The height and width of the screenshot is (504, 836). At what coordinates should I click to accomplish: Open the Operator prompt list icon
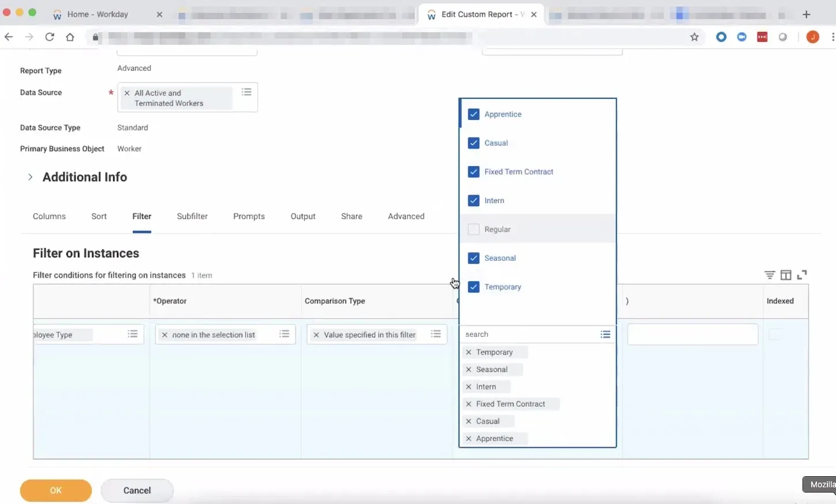(x=284, y=334)
